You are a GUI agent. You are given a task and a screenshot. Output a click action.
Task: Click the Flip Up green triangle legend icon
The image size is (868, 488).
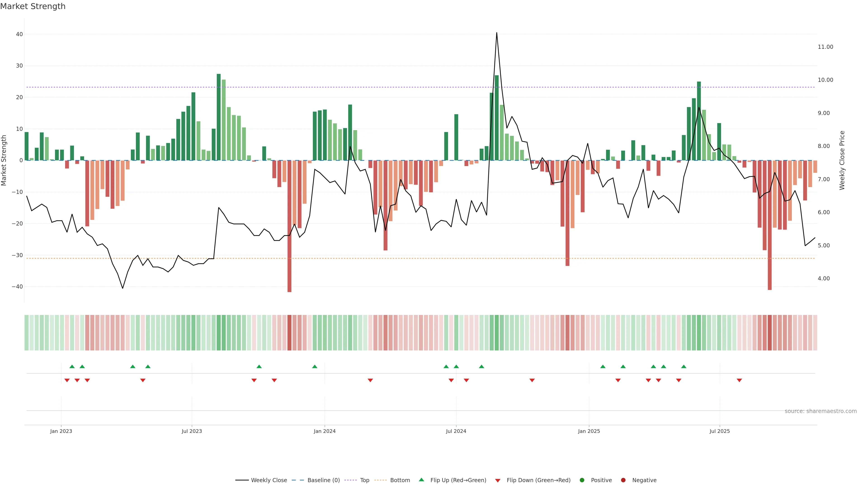click(x=421, y=480)
